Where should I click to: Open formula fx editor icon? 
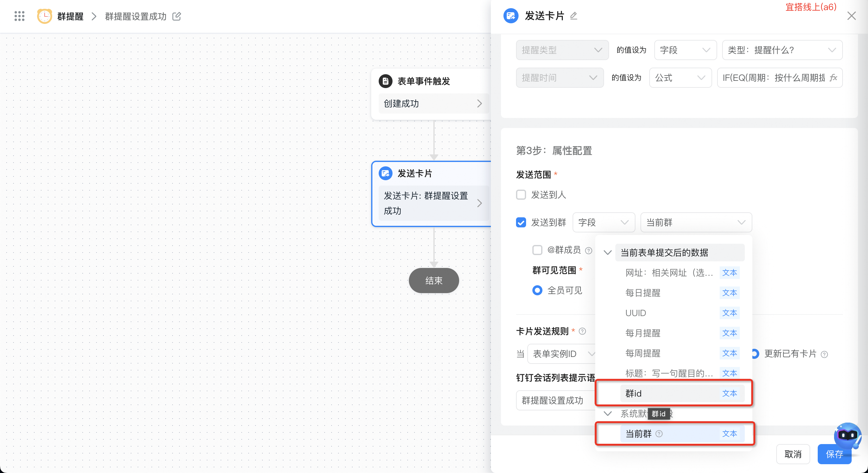[x=833, y=78]
